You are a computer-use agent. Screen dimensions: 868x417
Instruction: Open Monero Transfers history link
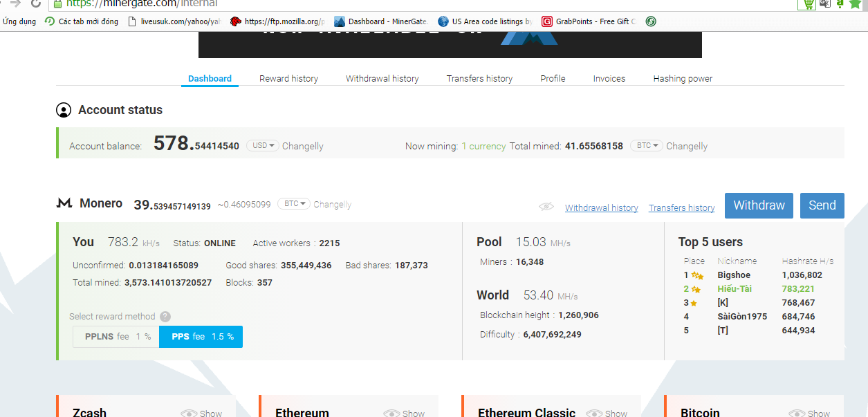(681, 207)
